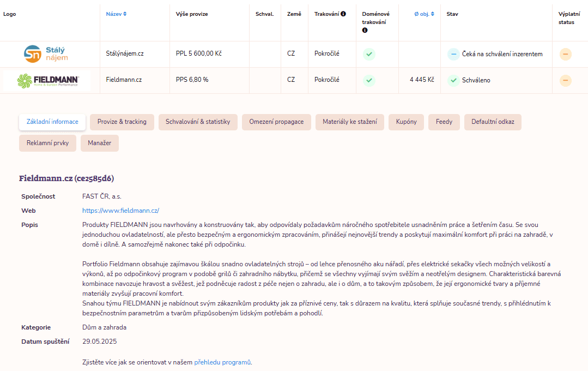The image size is (588, 371).
Task: Click Čeká na schválení inzerentem status text
Action: pyautogui.click(x=502, y=54)
